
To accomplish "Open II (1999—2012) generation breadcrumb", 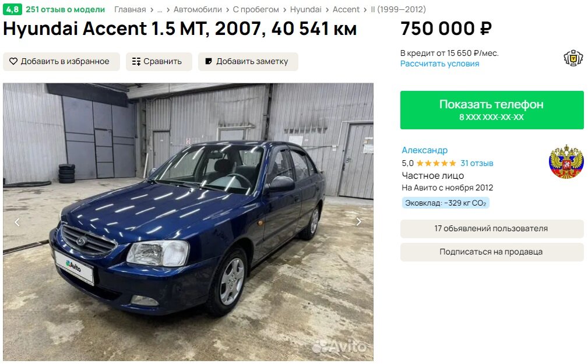I will coord(398,9).
